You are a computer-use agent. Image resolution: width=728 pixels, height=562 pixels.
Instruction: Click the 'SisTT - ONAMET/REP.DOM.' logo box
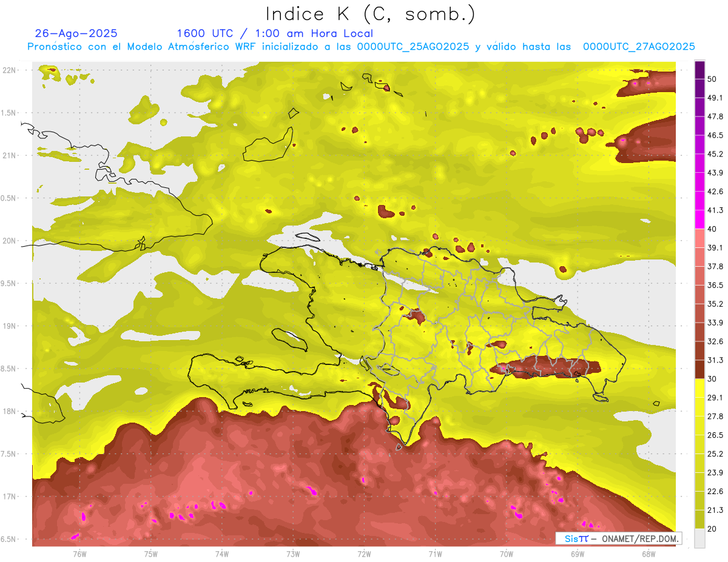click(x=618, y=538)
